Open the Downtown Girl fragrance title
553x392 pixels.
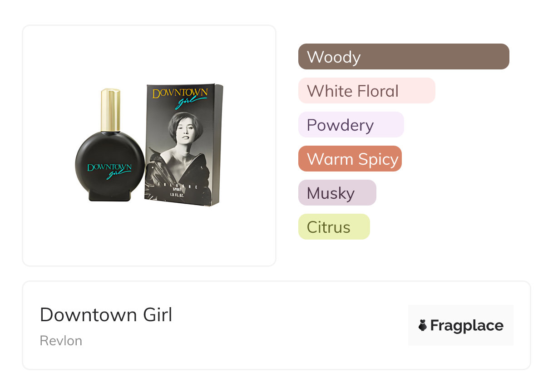click(x=106, y=315)
